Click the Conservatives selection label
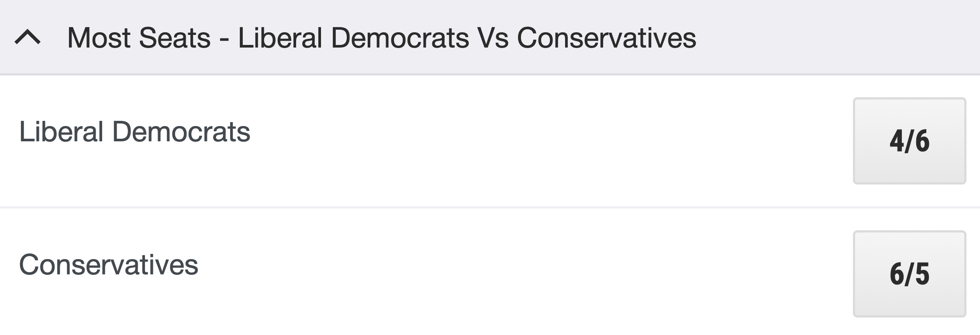This screenshot has height=335, width=980. 108,265
